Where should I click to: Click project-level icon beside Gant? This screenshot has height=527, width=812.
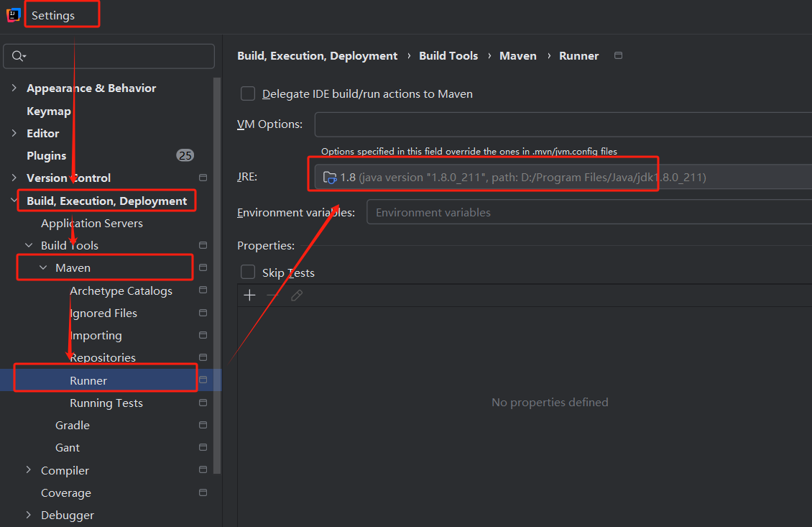click(x=203, y=447)
